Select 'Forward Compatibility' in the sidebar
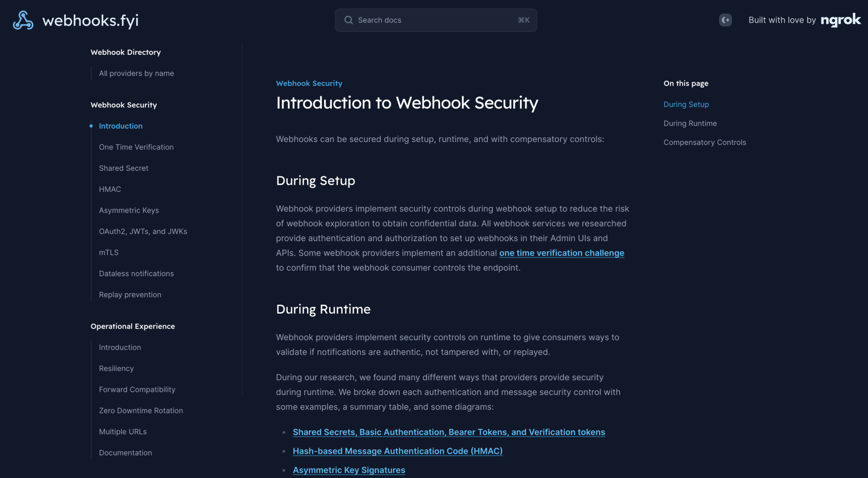 click(137, 389)
